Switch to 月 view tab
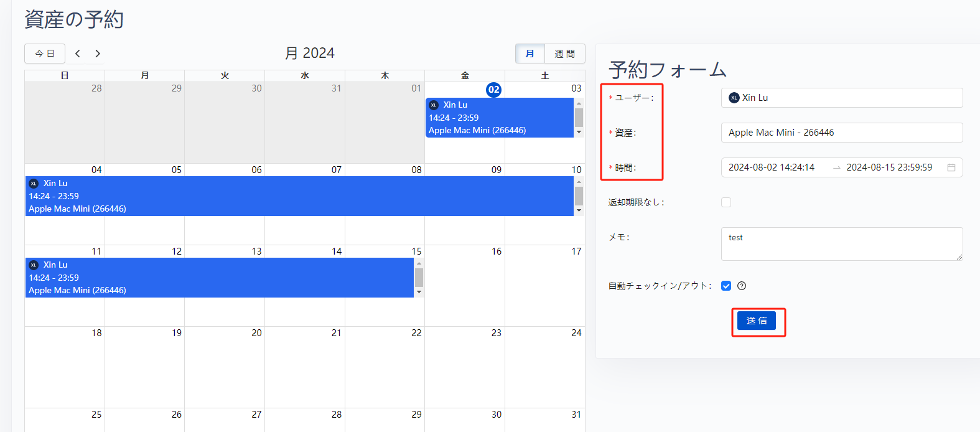The width and height of the screenshot is (980, 432). point(530,54)
